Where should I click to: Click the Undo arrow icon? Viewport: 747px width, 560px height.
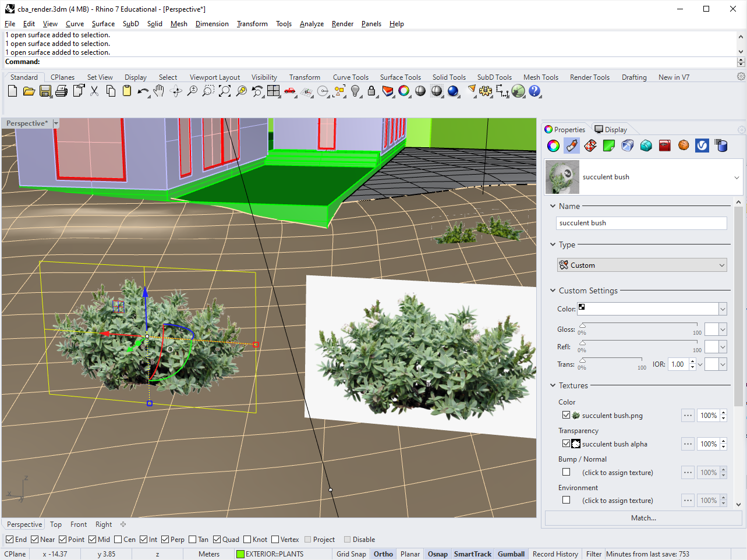coord(143,91)
